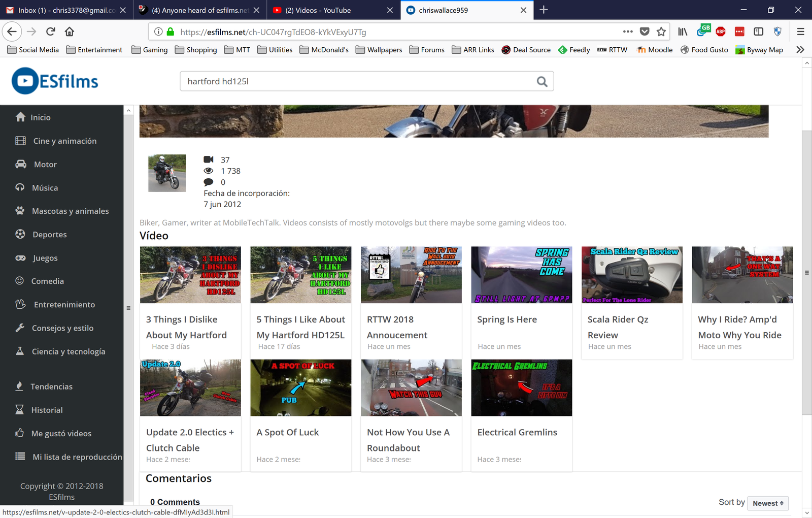812x518 pixels.
Task: Click the main page vertical scrollbar
Action: [806, 272]
